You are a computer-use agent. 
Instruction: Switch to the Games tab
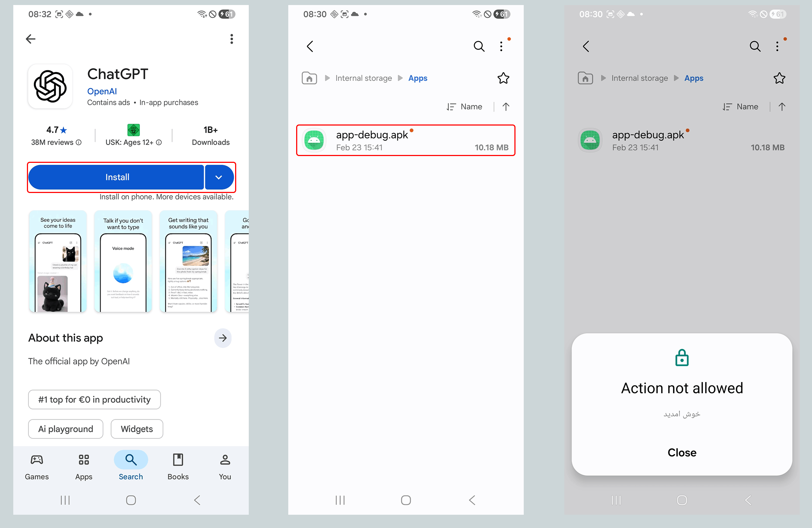click(x=37, y=467)
